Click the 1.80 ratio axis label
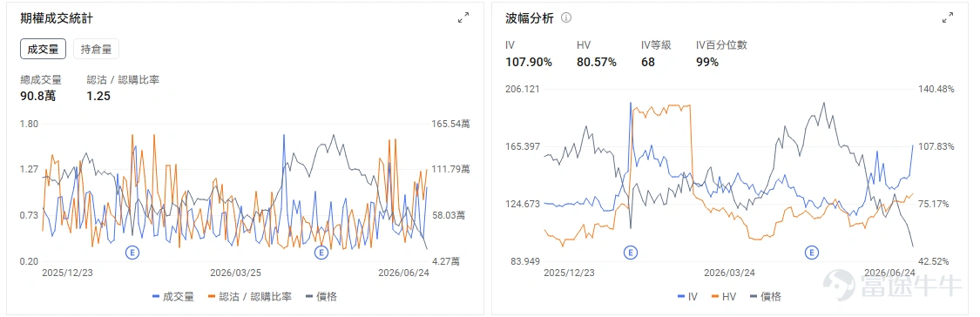The height and width of the screenshot is (317, 980). [30, 124]
